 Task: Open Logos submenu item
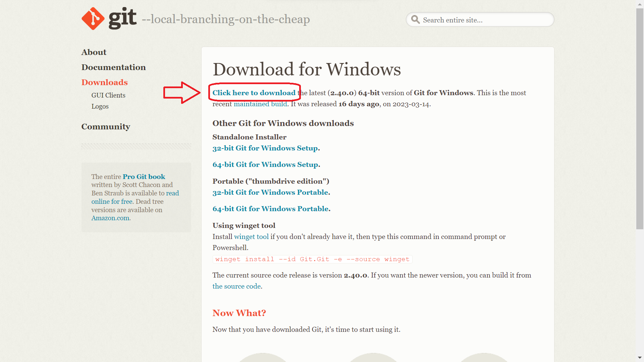click(x=100, y=107)
